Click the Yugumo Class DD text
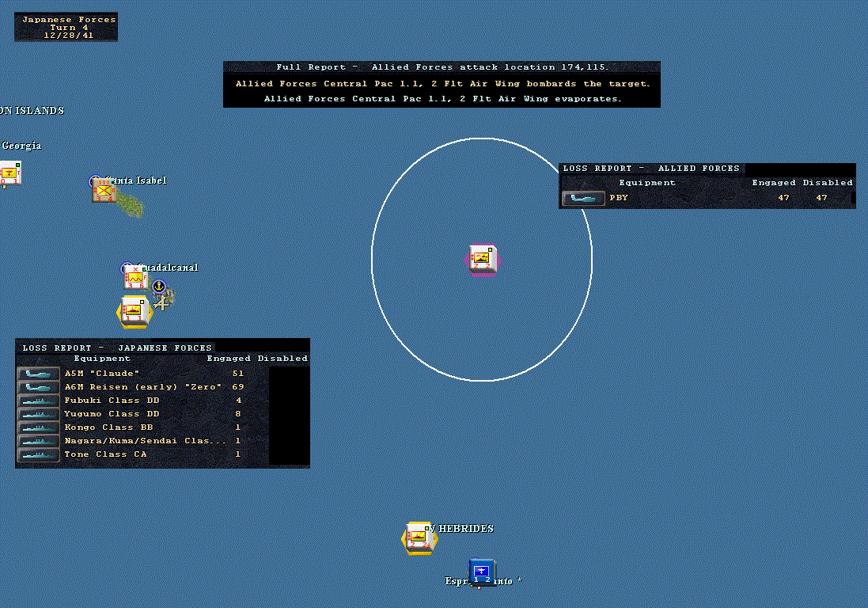Screen dimensions: 868x608 point(112,413)
